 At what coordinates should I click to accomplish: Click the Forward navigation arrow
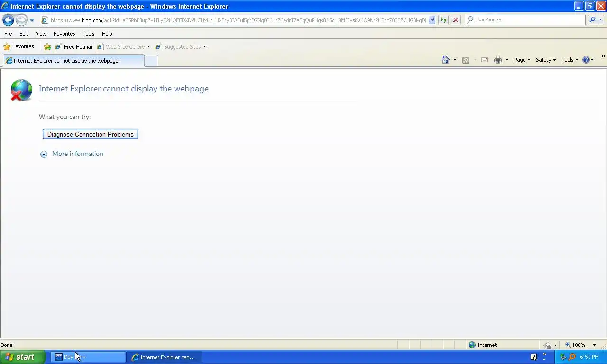pos(21,20)
